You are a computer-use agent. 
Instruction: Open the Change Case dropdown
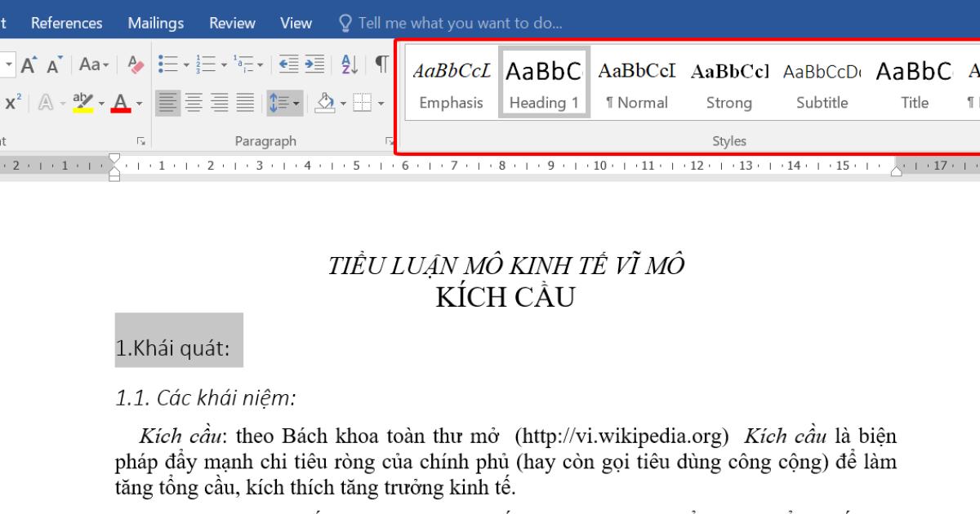pyautogui.click(x=93, y=64)
